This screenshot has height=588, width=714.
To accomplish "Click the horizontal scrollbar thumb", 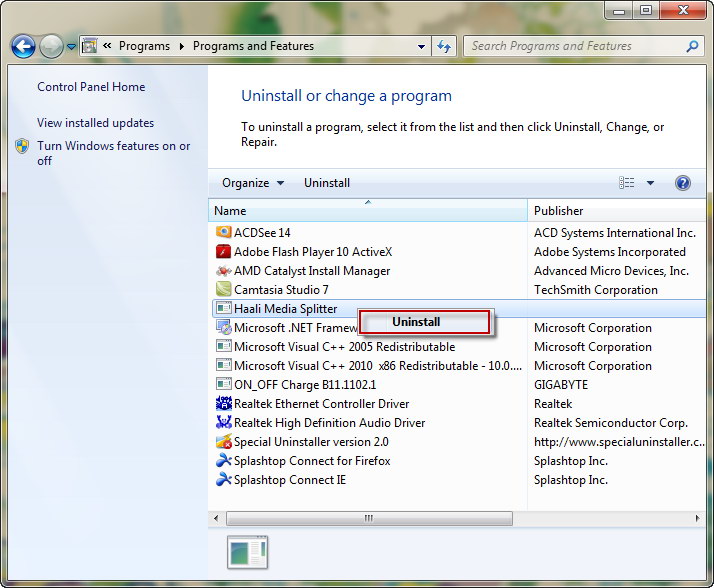I will pos(369,518).
